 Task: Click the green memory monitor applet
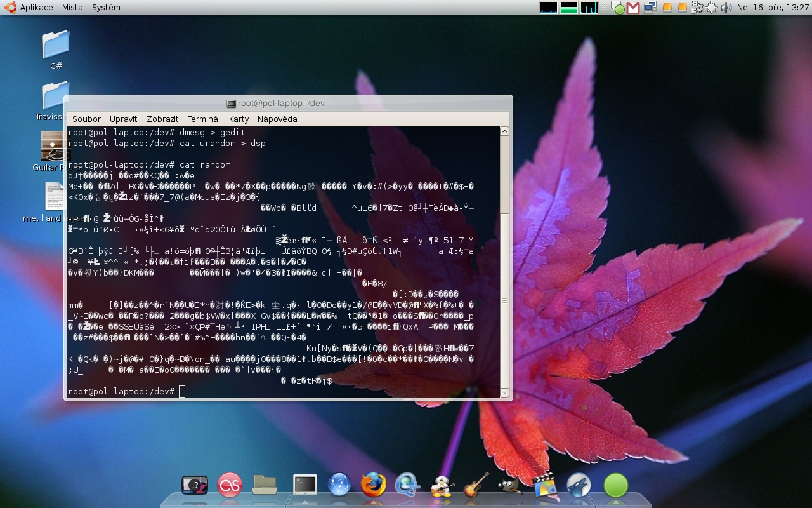569,8
